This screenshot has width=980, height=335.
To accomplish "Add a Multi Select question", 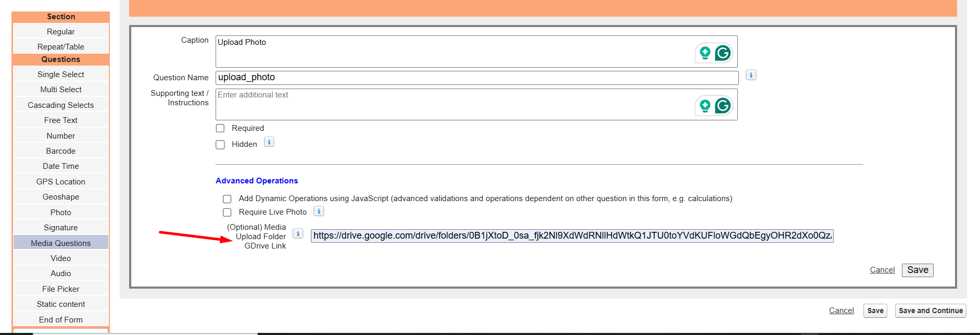I will coord(61,90).
